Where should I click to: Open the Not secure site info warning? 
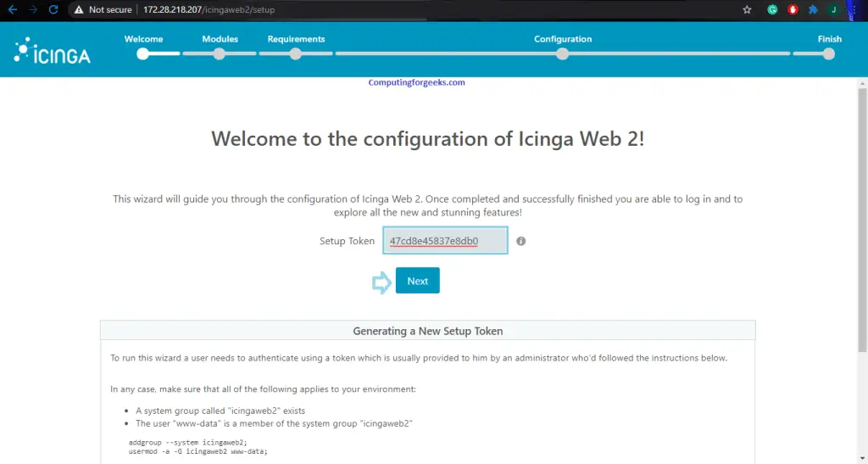103,9
